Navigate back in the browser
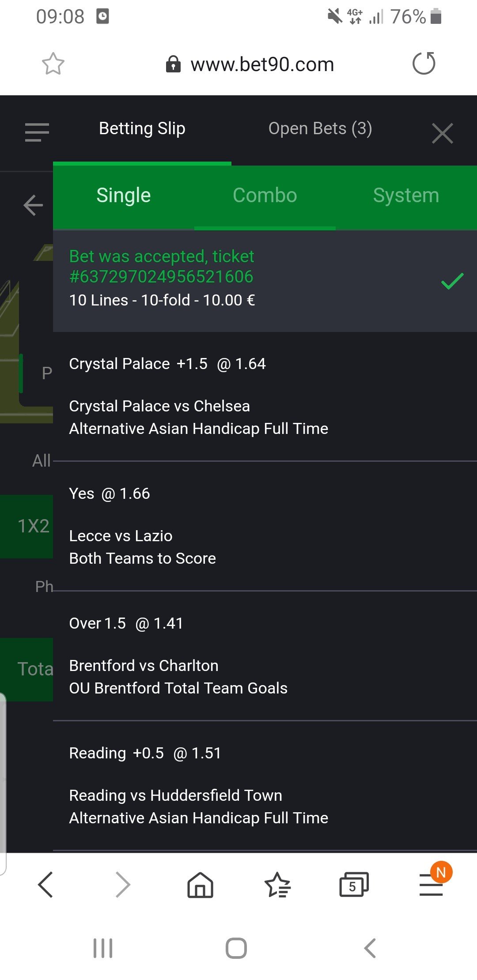477x980 pixels. (45, 885)
